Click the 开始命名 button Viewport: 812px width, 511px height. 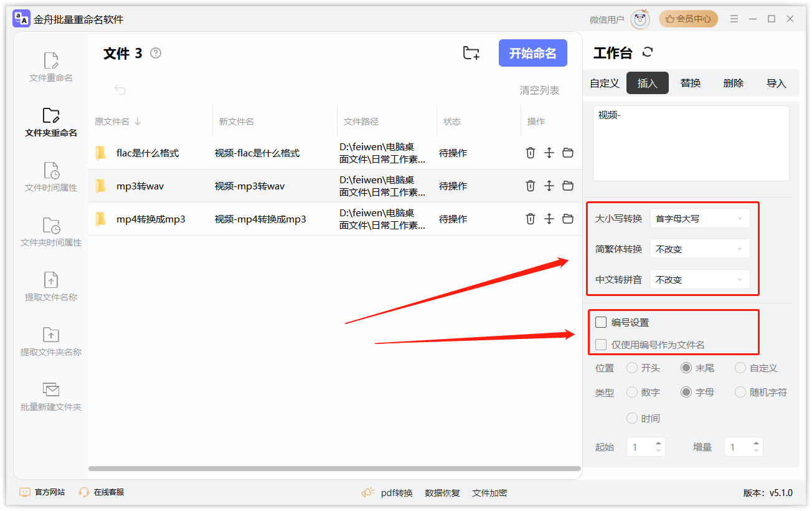pyautogui.click(x=532, y=53)
